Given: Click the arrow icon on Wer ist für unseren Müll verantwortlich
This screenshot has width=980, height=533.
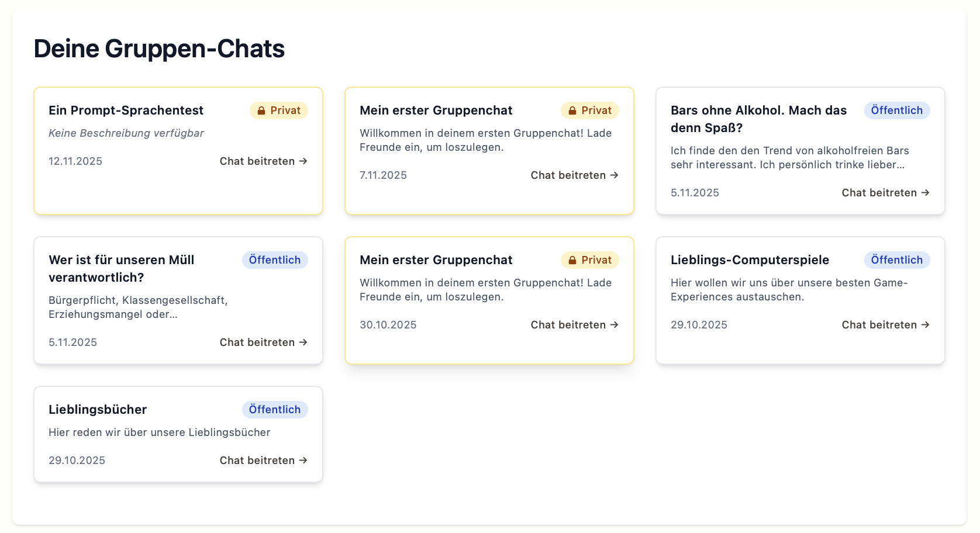Looking at the screenshot, I should pos(303,342).
